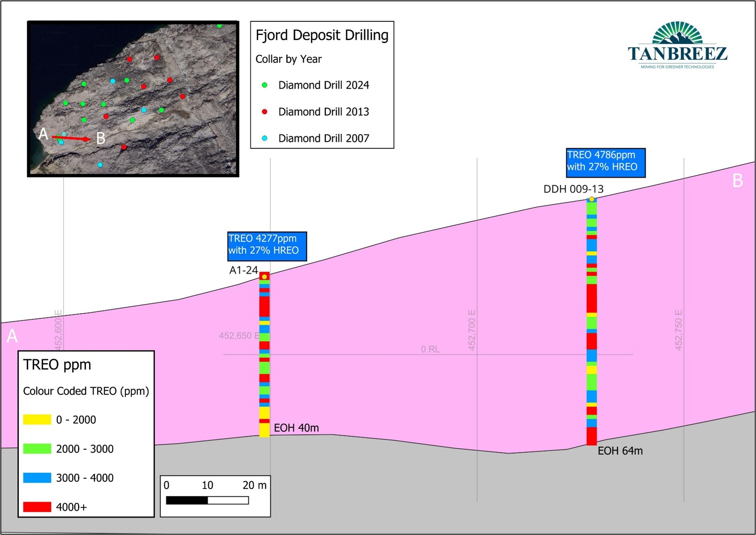
Task: Click the TREO 4277ppm label box
Action: [x=267, y=246]
